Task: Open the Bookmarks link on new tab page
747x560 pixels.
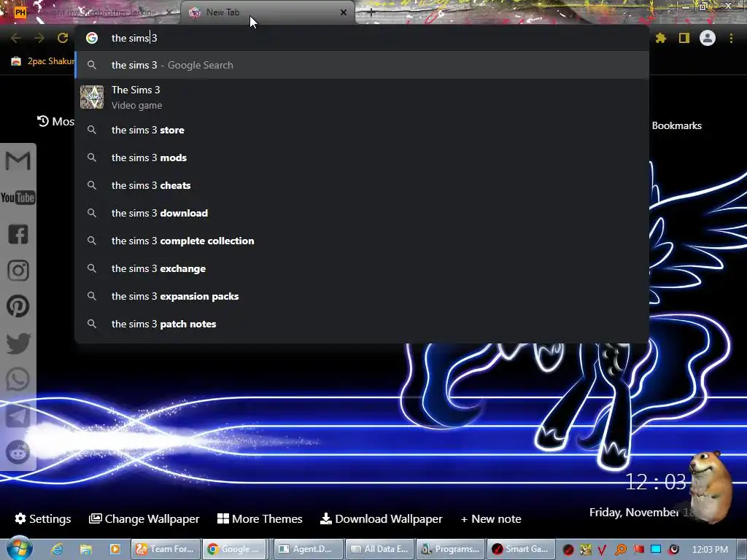Action: pyautogui.click(x=676, y=125)
